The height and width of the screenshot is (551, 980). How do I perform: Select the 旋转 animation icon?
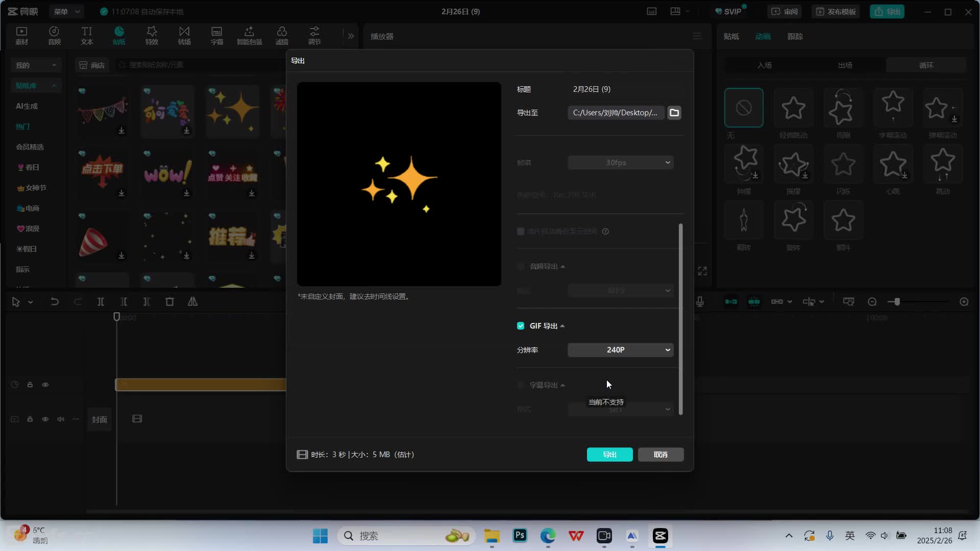coord(793,220)
